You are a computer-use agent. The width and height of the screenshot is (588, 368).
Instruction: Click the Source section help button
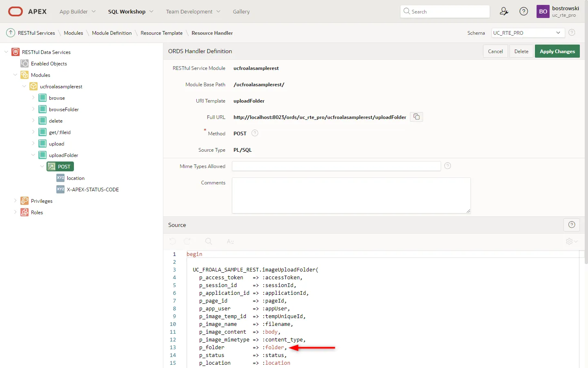pos(572,224)
